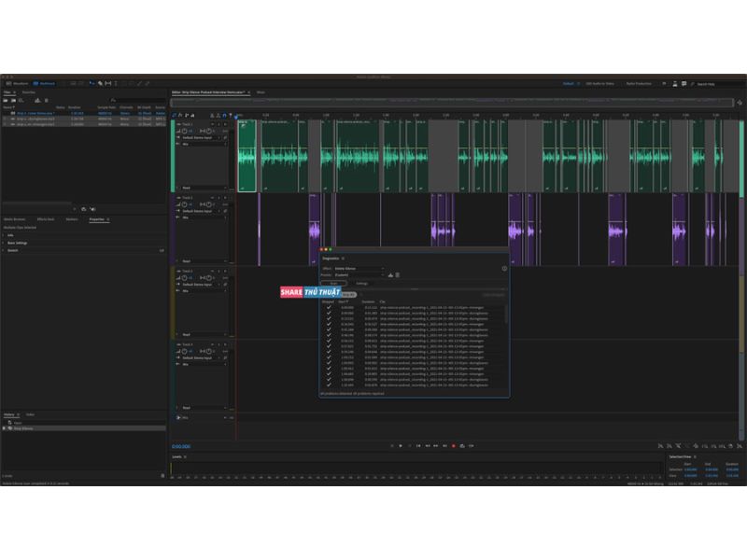Click the Scan button in Diagnostics
This screenshot has height=560, width=747.
point(334,283)
